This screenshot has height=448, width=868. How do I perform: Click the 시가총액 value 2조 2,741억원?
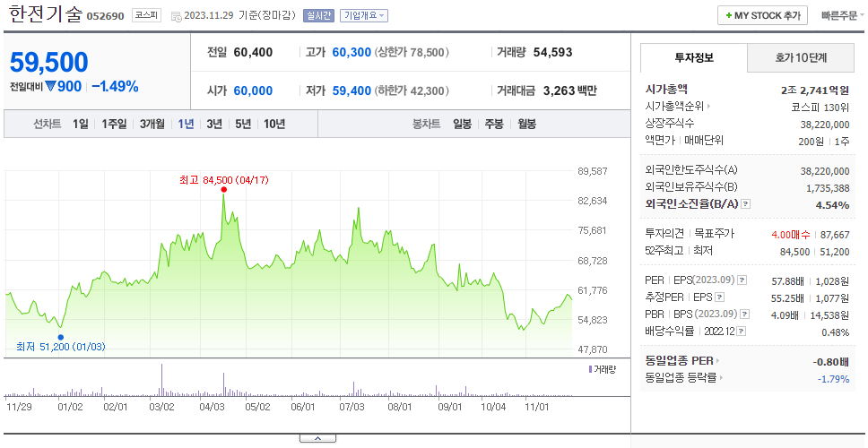click(814, 90)
